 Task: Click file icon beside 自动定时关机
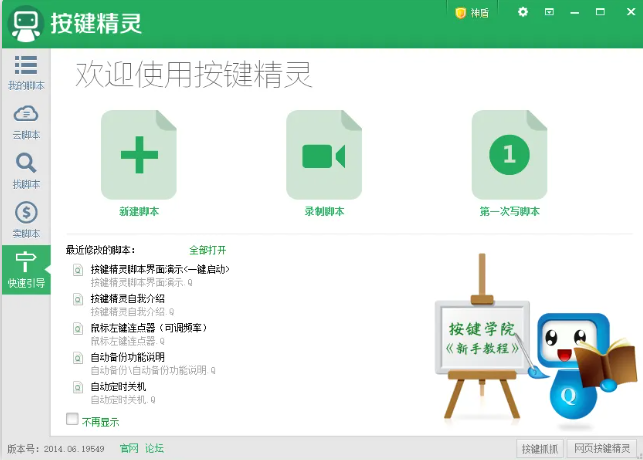tap(78, 387)
